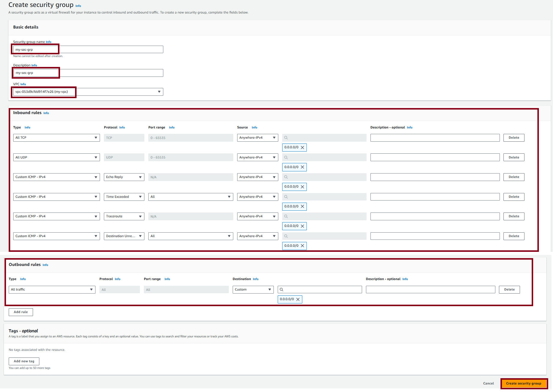Image resolution: width=553 pixels, height=392 pixels.
Task: Delete the All UDP inbound rule
Action: [514, 157]
